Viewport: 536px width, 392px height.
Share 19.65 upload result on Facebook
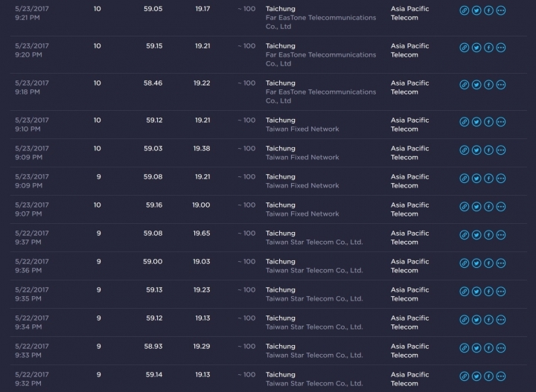click(488, 235)
